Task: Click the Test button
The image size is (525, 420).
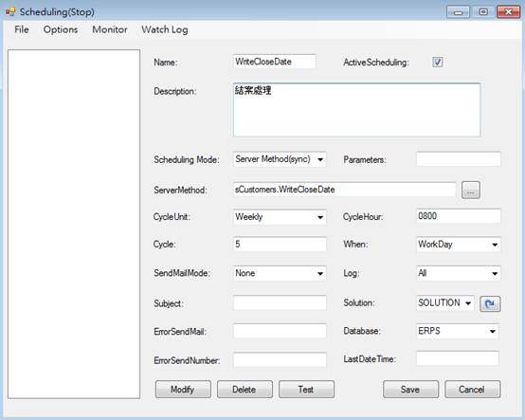Action: tap(306, 389)
